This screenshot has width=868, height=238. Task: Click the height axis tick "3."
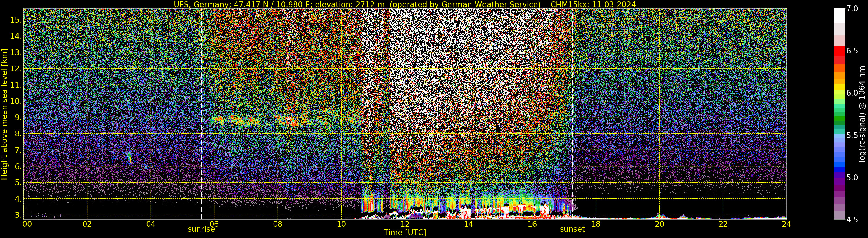pyautogui.click(x=18, y=215)
